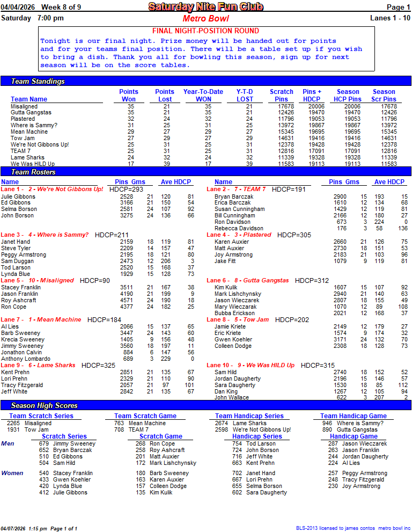Select the "HDCP=293" team handicap value
Viewport: 412px width, 532px height.
[126, 190]
